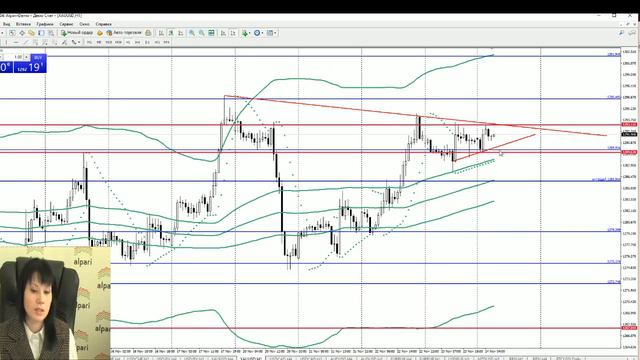Viewport: 640px width, 360px height.
Task: Switch chart to bar chart display
Action: pyautogui.click(x=161, y=33)
